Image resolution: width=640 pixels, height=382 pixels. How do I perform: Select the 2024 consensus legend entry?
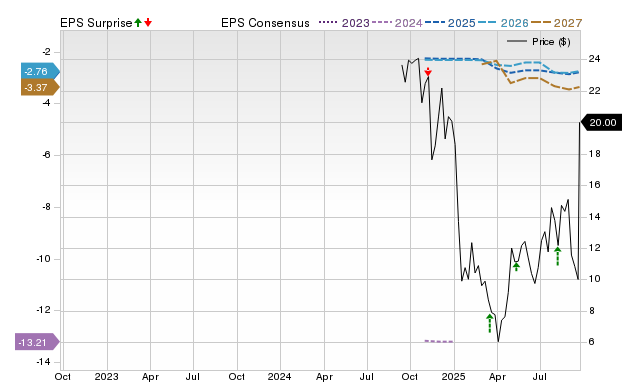[397, 23]
